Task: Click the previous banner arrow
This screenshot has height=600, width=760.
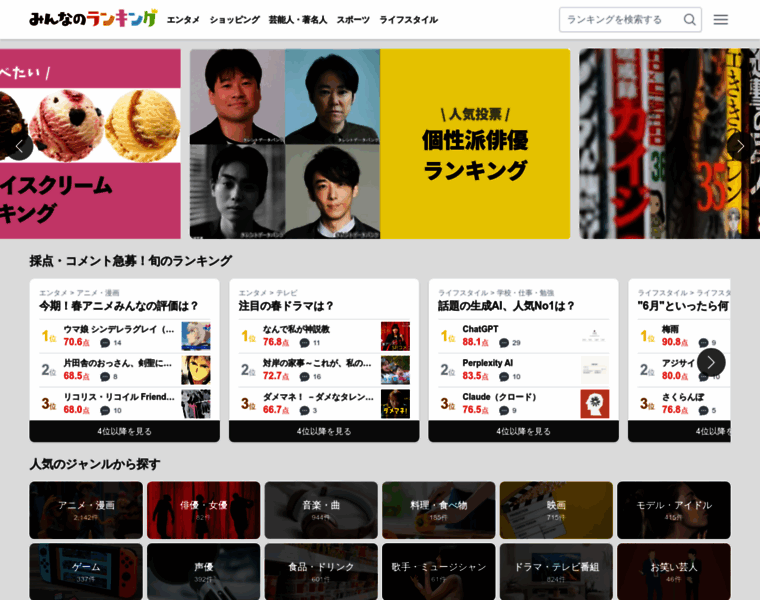Action: click(x=19, y=146)
